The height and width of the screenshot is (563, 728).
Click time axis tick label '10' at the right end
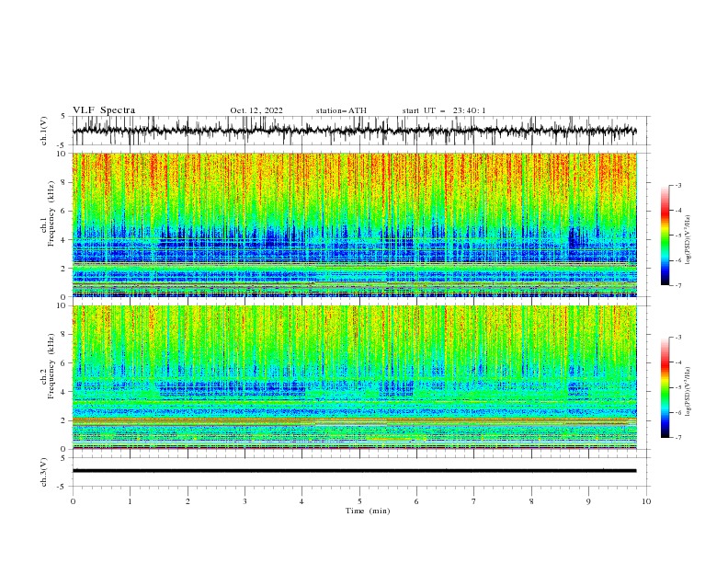(646, 501)
